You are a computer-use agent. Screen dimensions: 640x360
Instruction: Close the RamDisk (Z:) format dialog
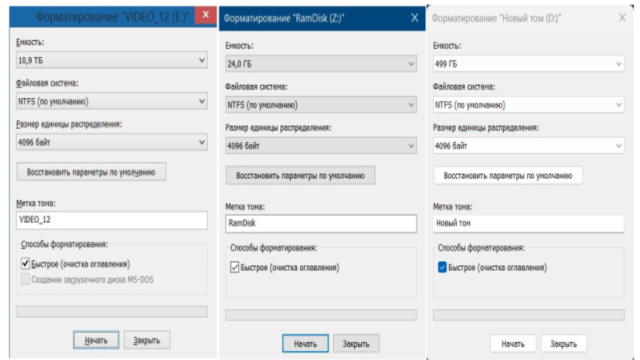[414, 18]
